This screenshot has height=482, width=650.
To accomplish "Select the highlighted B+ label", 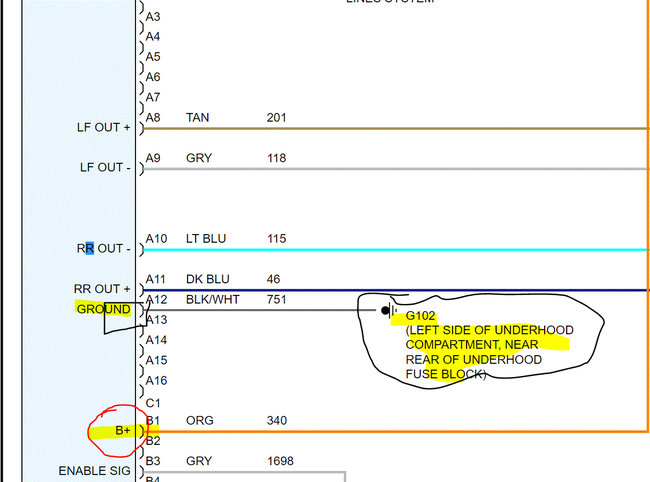I will click(123, 431).
